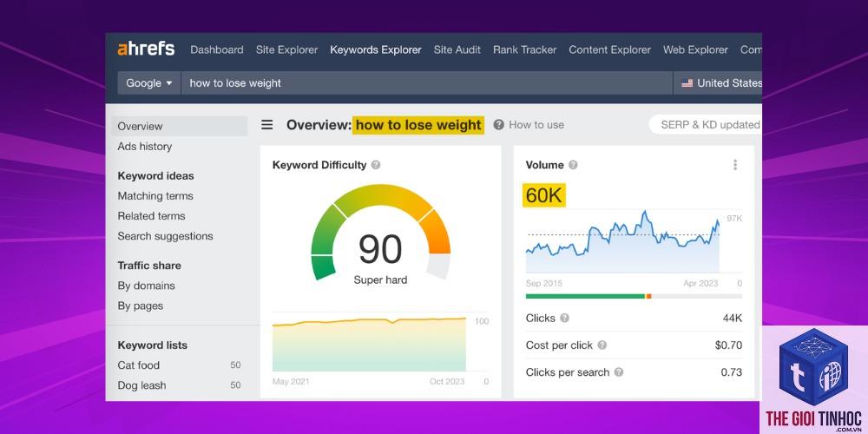Click the 44K clicks value
This screenshot has width=868, height=434.
(x=733, y=319)
